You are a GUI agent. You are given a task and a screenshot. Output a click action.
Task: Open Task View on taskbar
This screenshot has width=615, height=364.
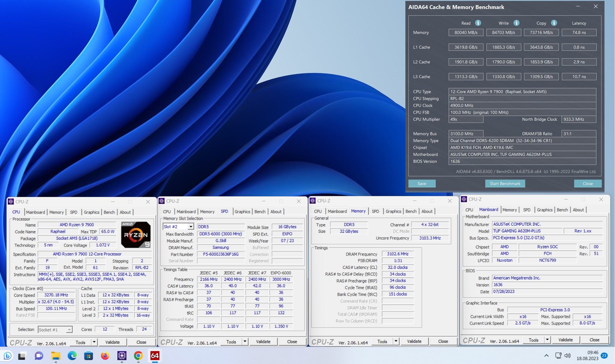coord(22,356)
